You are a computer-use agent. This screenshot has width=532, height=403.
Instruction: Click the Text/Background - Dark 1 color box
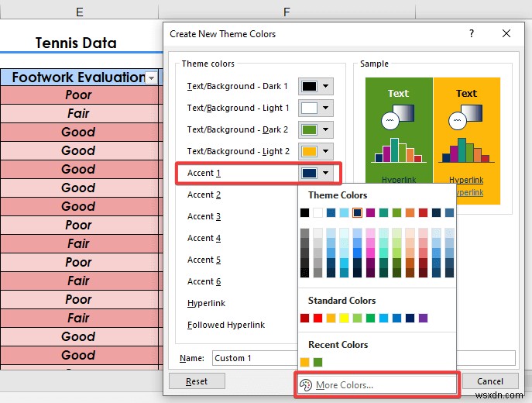309,86
